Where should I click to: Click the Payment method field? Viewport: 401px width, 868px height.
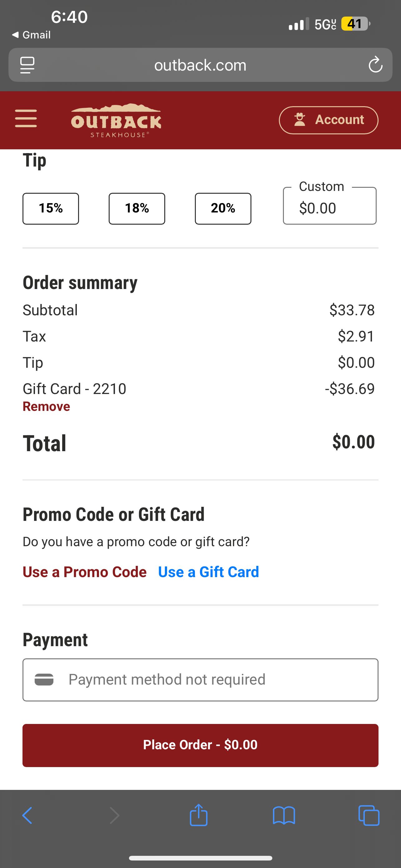click(x=200, y=680)
